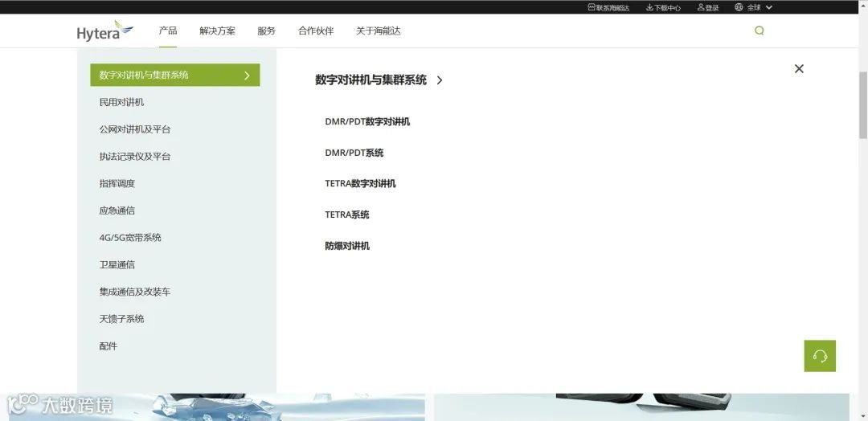868x421 pixels.
Task: Open the search magnifier icon
Action: [759, 31]
